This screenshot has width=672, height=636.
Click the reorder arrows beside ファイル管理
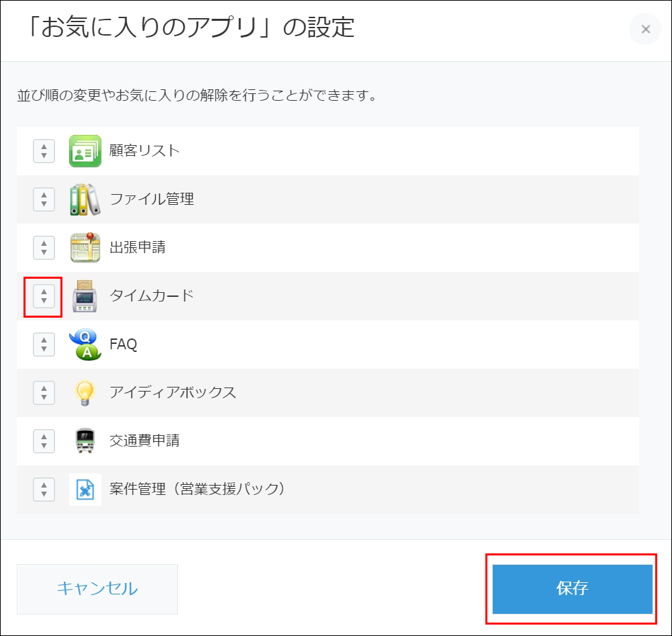pos(43,199)
